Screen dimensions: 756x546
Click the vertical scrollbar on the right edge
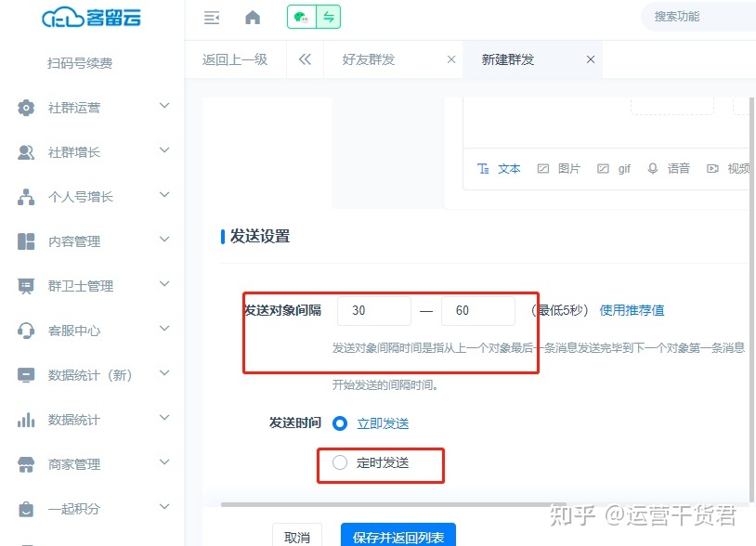coord(751,299)
